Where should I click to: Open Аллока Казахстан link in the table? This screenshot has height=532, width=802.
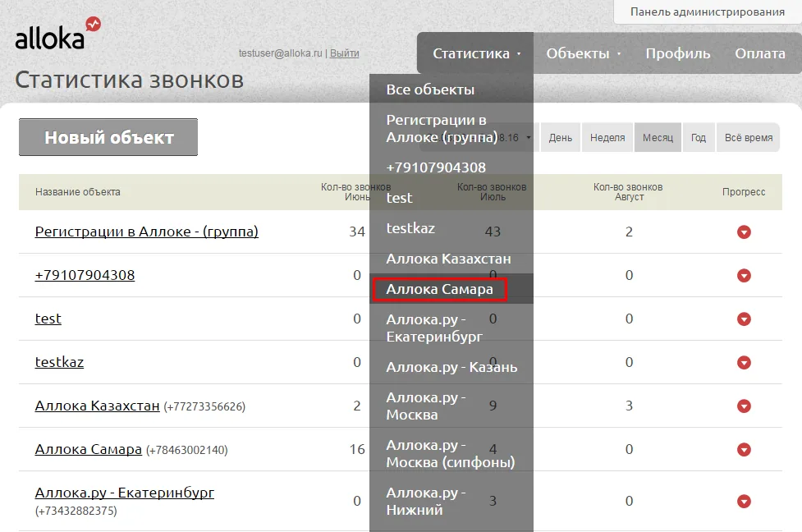(97, 406)
